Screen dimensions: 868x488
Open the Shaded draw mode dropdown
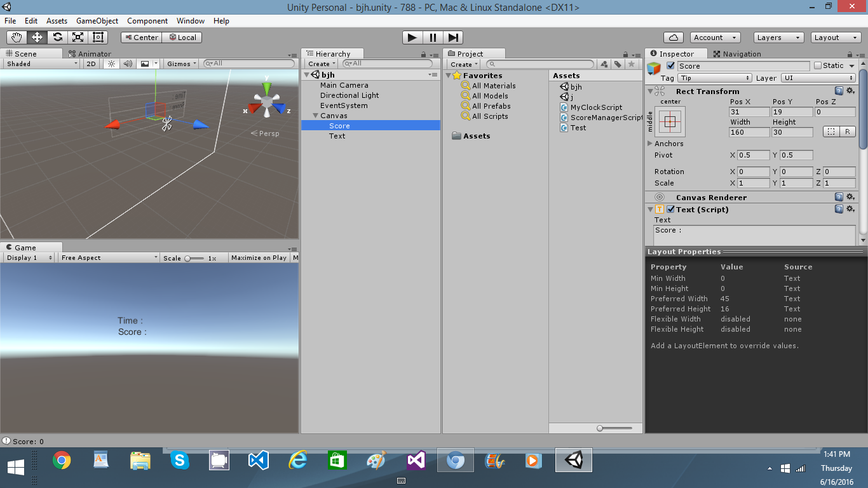(x=41, y=64)
